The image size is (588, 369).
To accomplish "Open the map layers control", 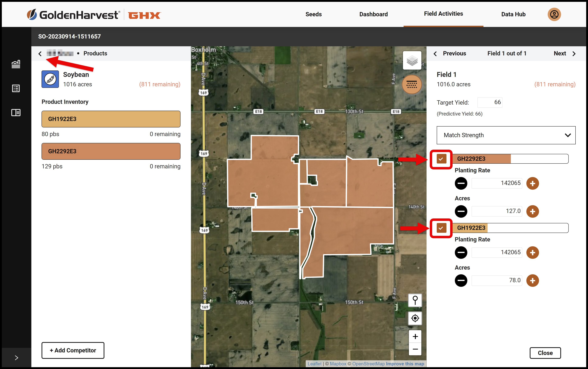I will (x=412, y=61).
